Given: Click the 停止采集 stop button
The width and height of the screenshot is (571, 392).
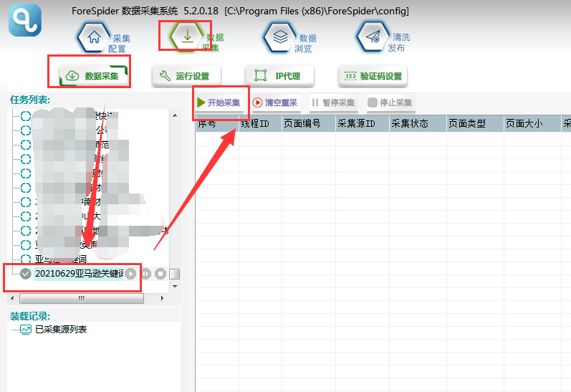Looking at the screenshot, I should [390, 102].
